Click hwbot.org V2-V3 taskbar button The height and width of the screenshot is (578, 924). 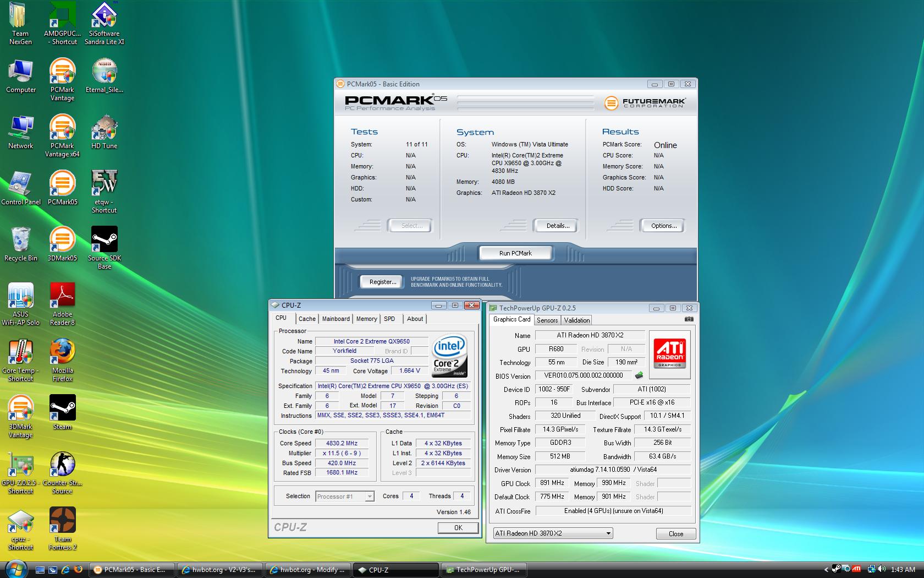[220, 570]
